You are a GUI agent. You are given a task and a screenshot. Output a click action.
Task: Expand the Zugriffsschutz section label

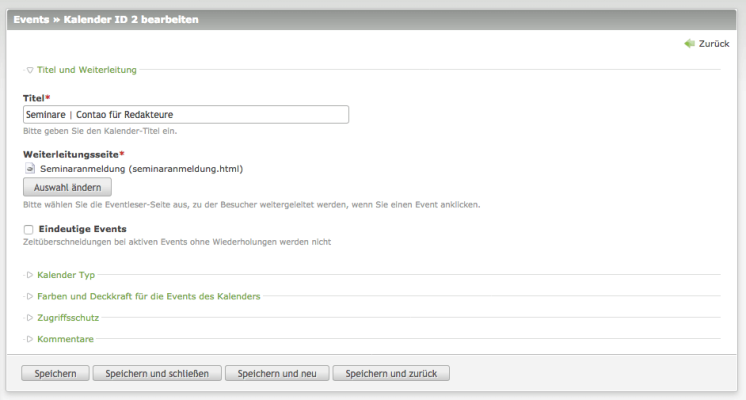pos(68,318)
